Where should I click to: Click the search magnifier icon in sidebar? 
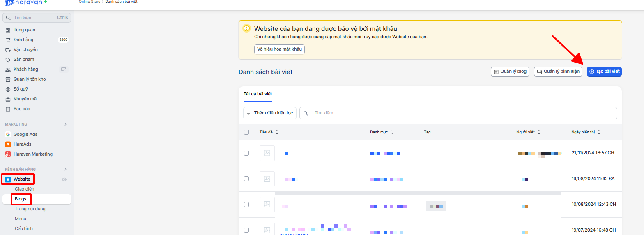click(x=8, y=18)
